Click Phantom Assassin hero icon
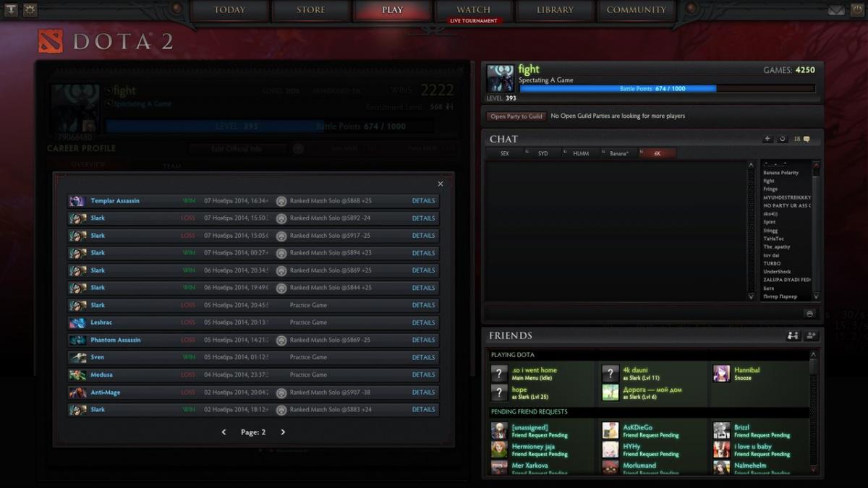 point(77,340)
